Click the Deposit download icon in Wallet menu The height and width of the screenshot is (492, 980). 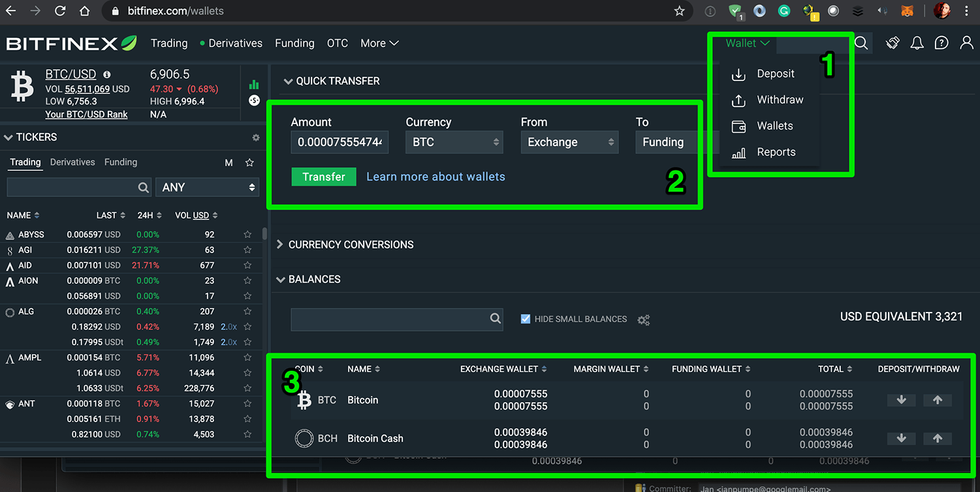738,74
